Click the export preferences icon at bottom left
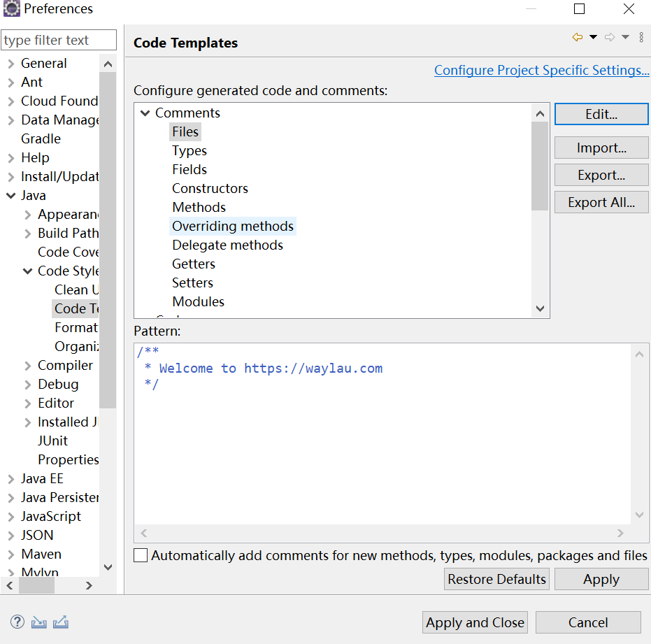Viewport: 651px width, 644px height. [61, 622]
